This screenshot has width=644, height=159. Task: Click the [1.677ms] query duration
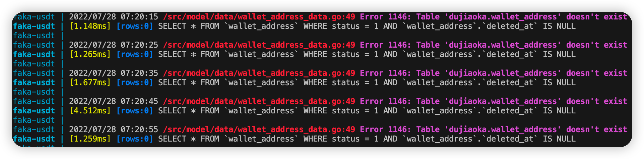tap(90, 83)
